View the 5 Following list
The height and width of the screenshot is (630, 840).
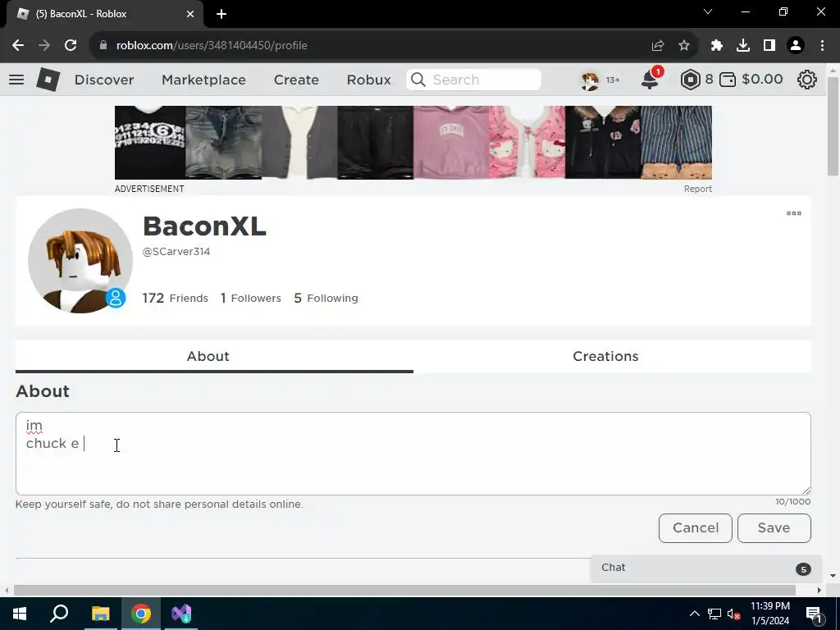coord(326,298)
